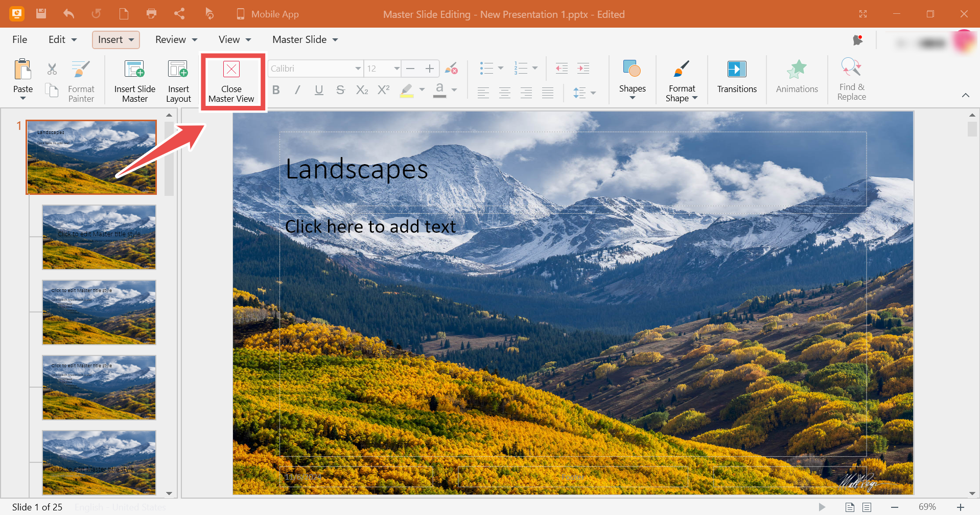Screen dimensions: 980x515
Task: Toggle Strikethrough formatting
Action: click(340, 91)
